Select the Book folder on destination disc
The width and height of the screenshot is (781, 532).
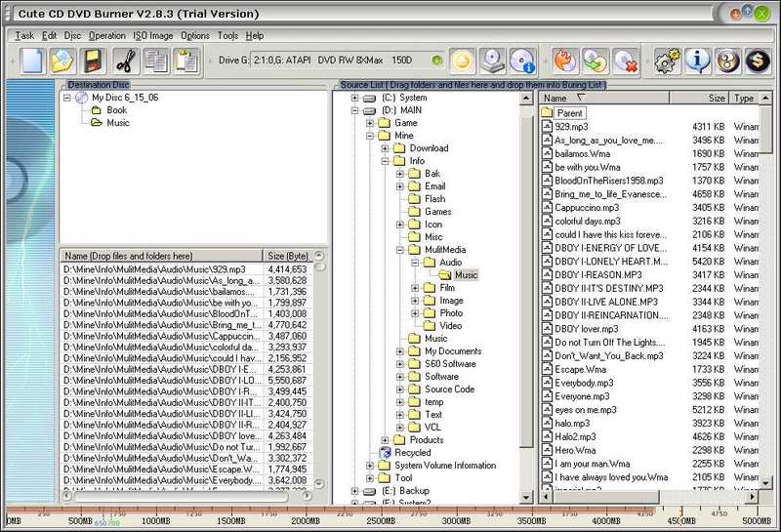click(109, 110)
